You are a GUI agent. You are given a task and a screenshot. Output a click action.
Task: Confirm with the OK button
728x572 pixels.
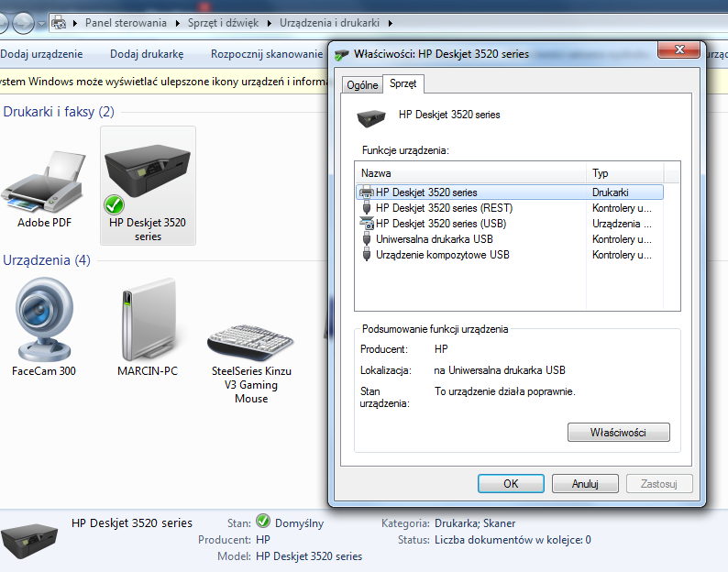click(x=511, y=484)
